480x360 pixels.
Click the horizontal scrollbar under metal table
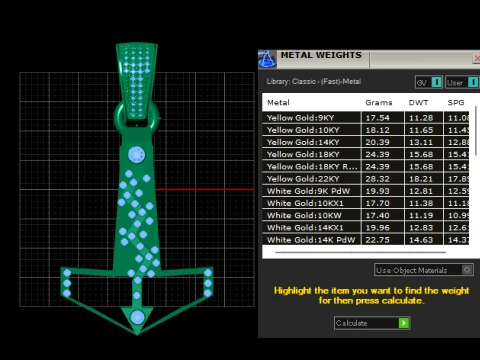point(360,252)
